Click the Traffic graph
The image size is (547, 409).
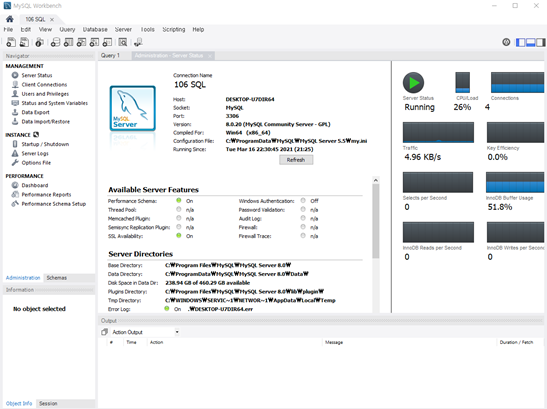click(x=438, y=132)
